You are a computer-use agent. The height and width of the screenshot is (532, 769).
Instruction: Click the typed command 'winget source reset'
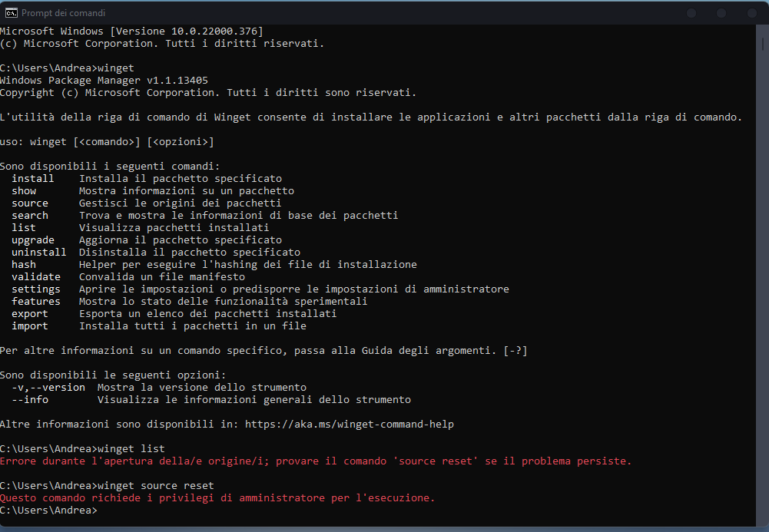coord(156,485)
